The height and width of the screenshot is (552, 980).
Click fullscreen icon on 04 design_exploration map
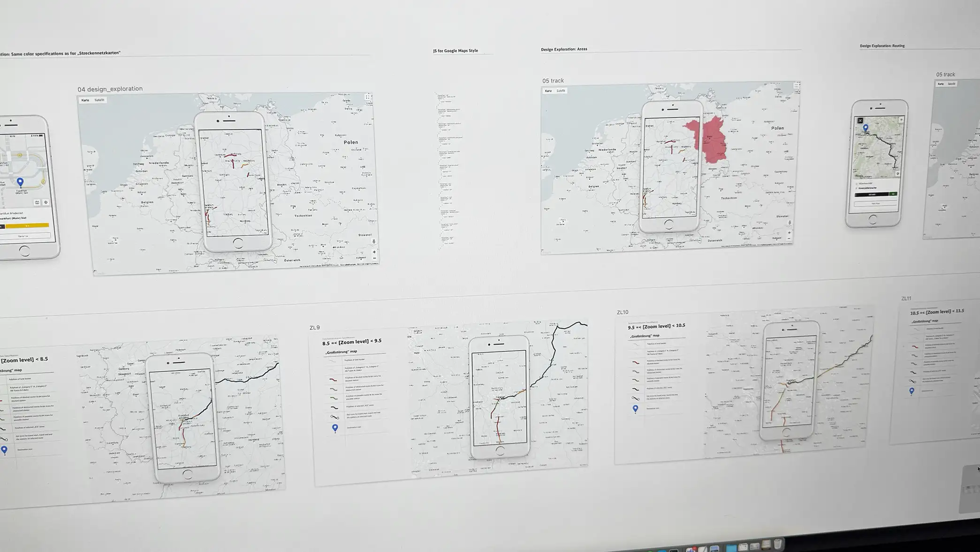[368, 97]
